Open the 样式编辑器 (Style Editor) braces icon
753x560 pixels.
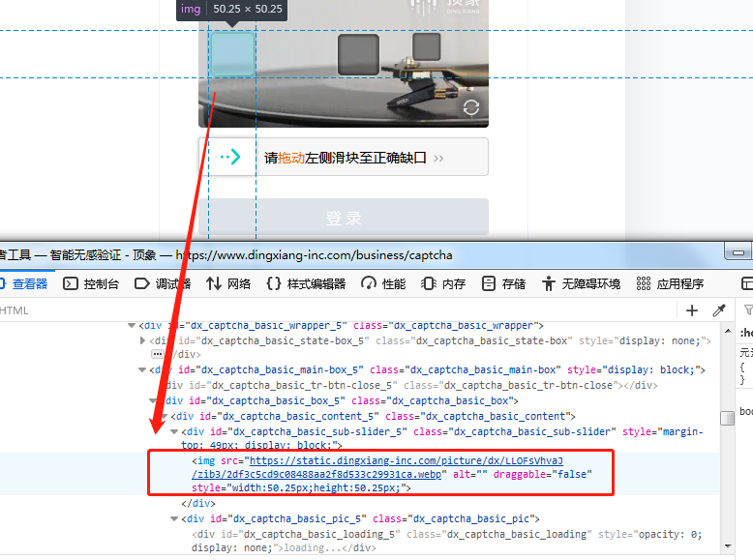pyautogui.click(x=274, y=283)
